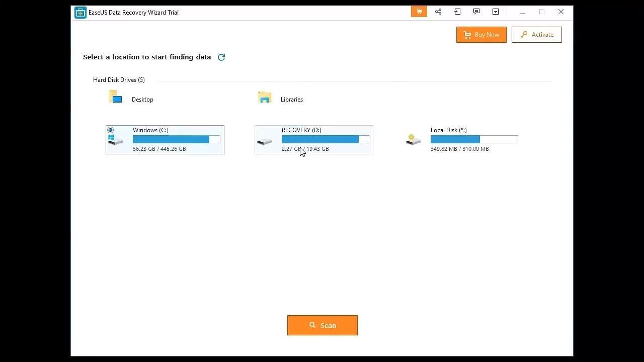
Task: Click the Windows (C:) usage bar
Action: (176, 139)
